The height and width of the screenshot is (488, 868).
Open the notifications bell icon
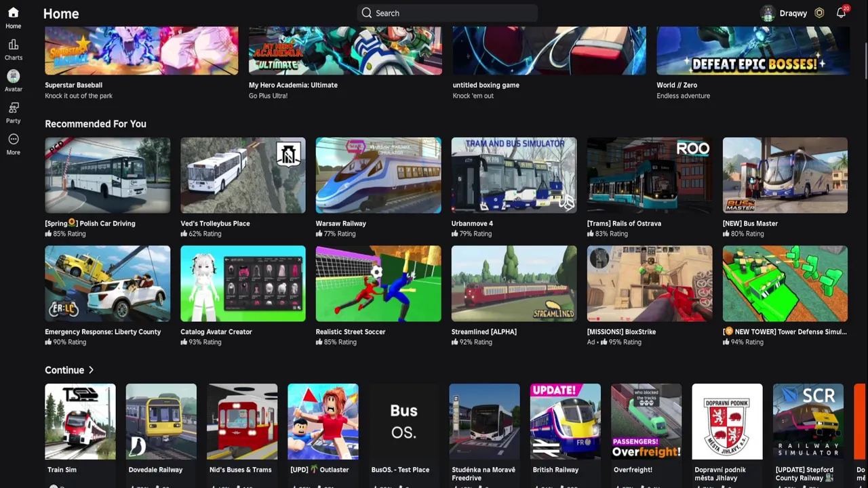click(x=841, y=13)
